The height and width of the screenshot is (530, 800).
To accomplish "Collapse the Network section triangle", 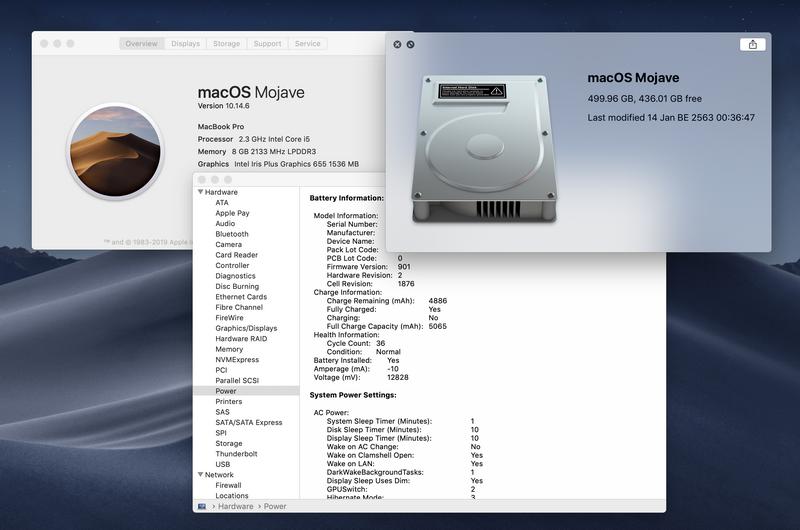I will [x=201, y=475].
